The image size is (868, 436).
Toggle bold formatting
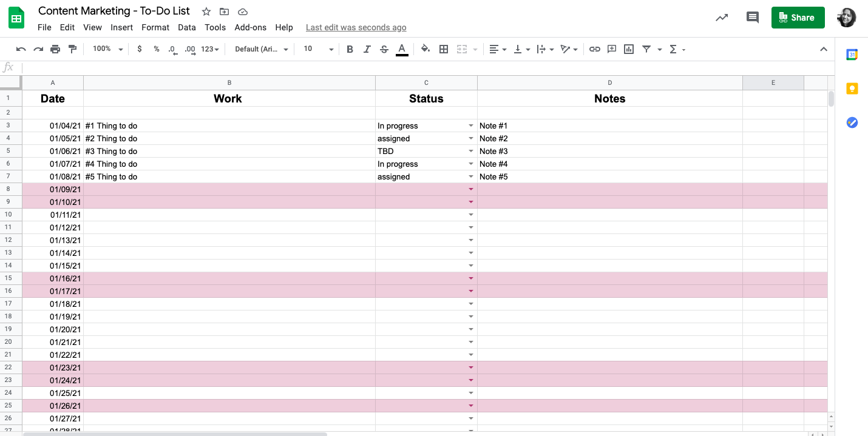pyautogui.click(x=350, y=49)
